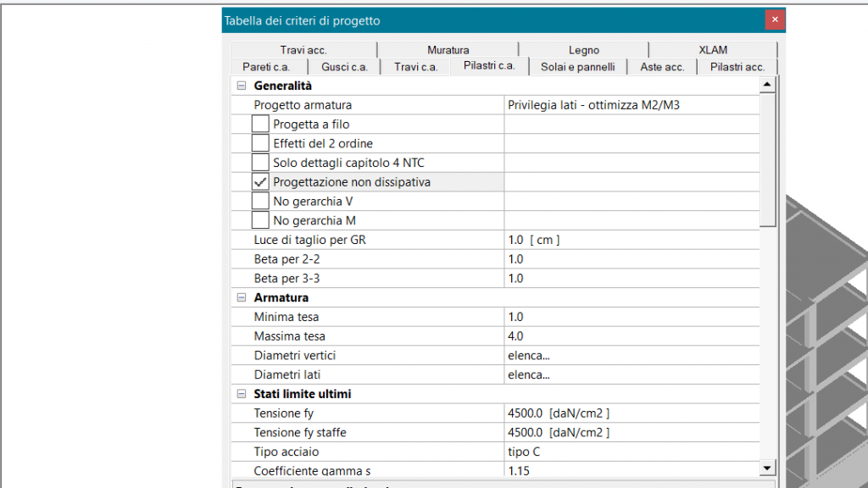Open the Muratura tab
The image size is (868, 488).
click(448, 50)
